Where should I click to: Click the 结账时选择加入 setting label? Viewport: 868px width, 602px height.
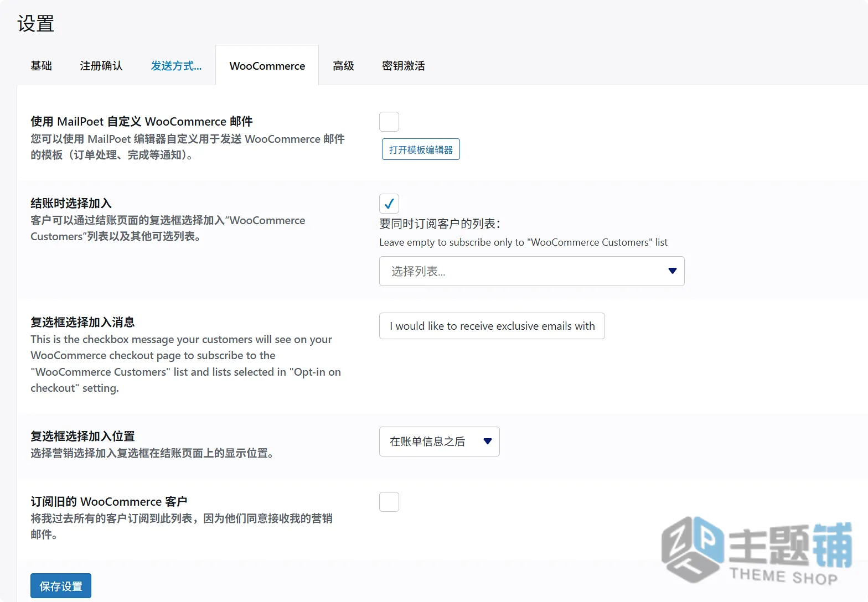tap(71, 203)
